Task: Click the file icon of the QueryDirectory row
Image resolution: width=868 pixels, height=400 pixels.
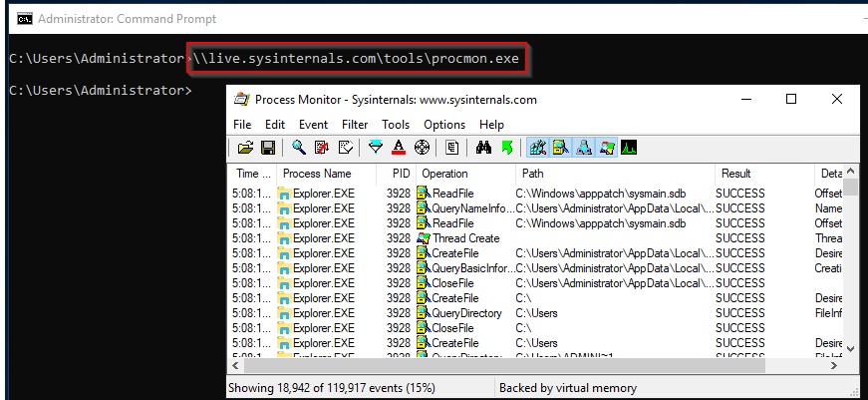Action: [x=424, y=313]
